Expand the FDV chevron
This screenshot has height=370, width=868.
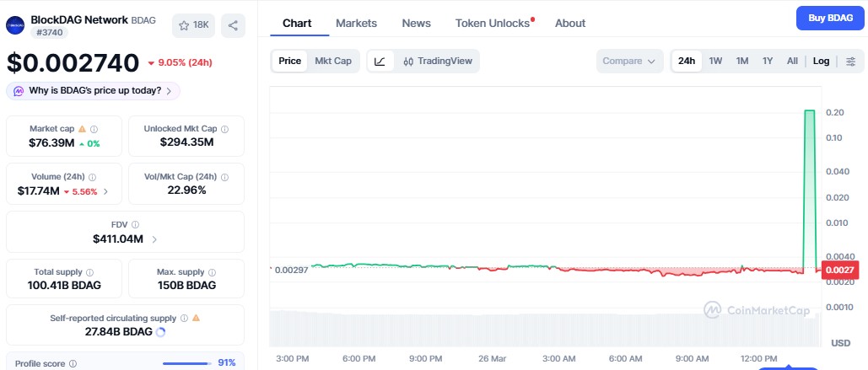(154, 239)
